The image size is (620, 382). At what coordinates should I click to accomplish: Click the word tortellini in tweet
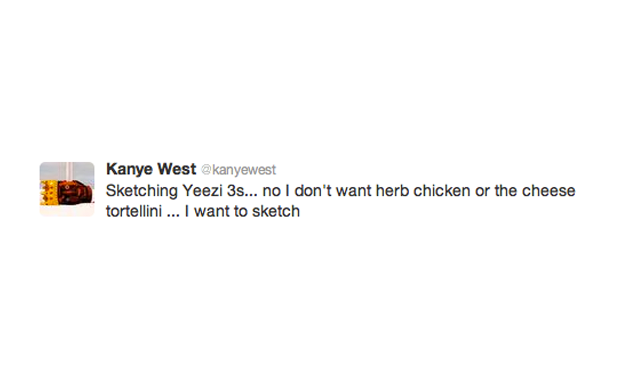(x=134, y=212)
